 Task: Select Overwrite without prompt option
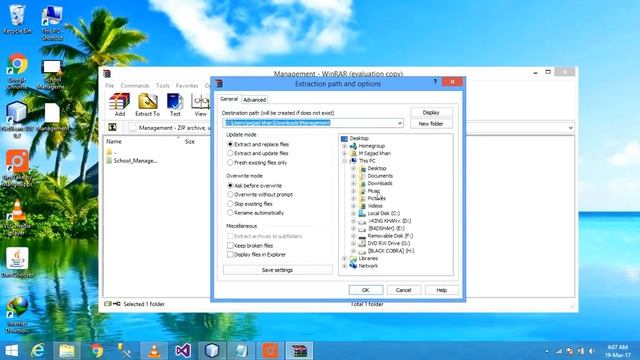tap(260, 194)
